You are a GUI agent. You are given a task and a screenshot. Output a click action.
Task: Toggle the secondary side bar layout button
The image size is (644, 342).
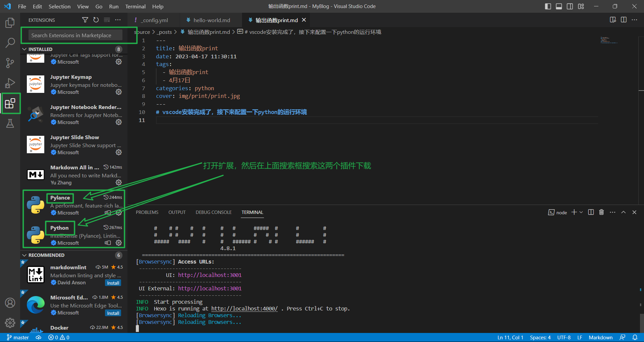pos(570,6)
